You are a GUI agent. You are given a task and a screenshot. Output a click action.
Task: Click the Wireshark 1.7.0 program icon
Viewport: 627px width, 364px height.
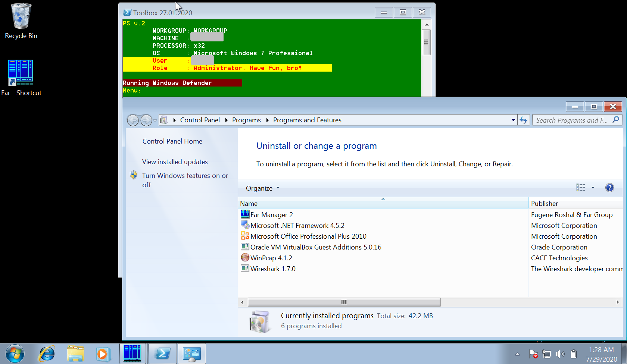tap(245, 268)
